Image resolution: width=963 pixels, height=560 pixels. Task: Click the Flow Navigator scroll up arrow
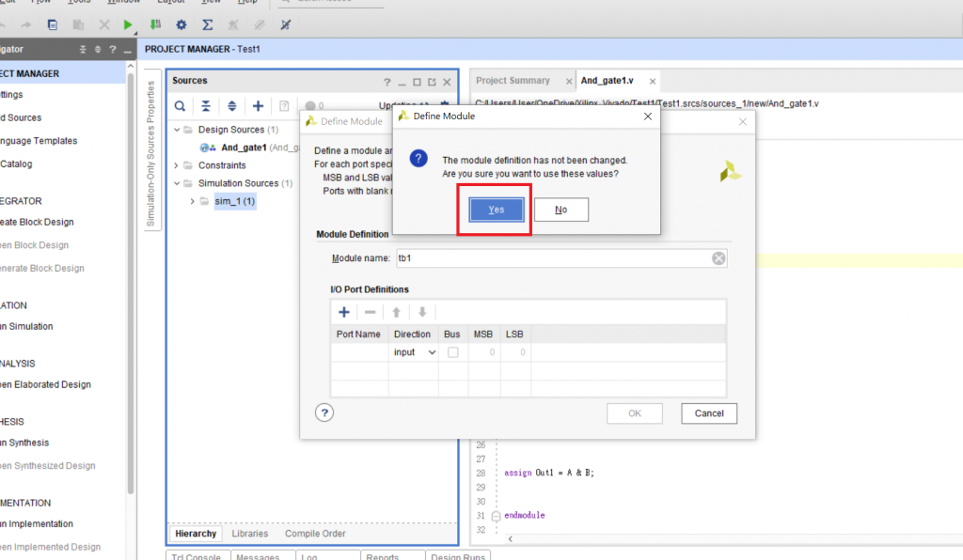click(130, 66)
